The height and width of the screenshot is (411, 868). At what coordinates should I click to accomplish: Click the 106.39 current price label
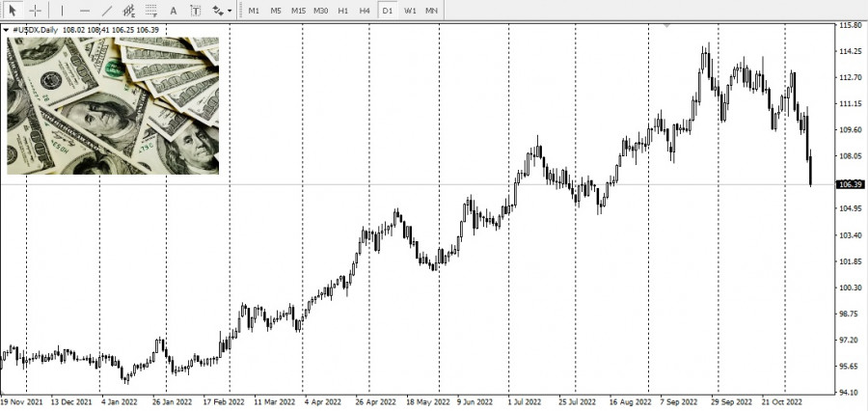851,184
